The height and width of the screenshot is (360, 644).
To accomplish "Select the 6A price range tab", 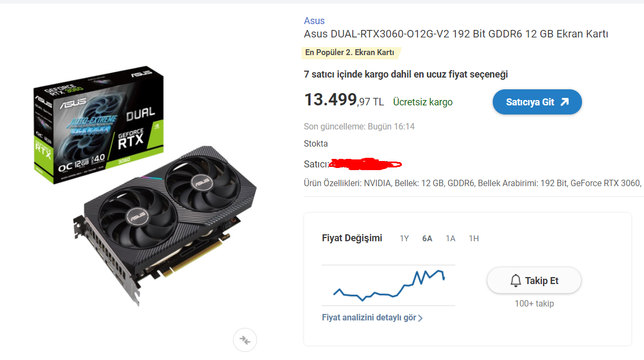I will click(x=427, y=239).
